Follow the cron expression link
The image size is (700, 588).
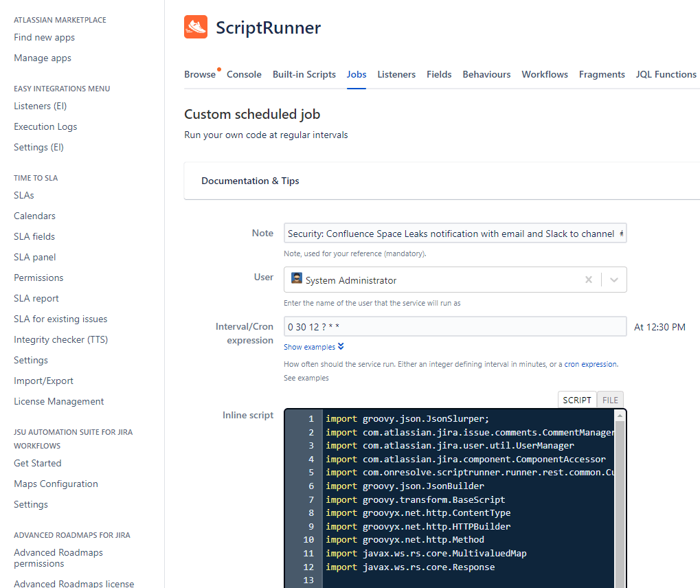pyautogui.click(x=590, y=364)
